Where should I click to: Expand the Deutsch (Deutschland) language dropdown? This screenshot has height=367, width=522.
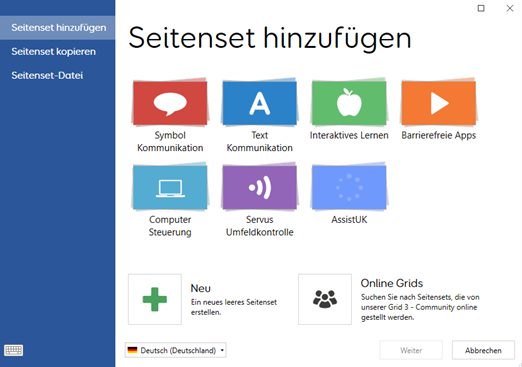pos(176,350)
